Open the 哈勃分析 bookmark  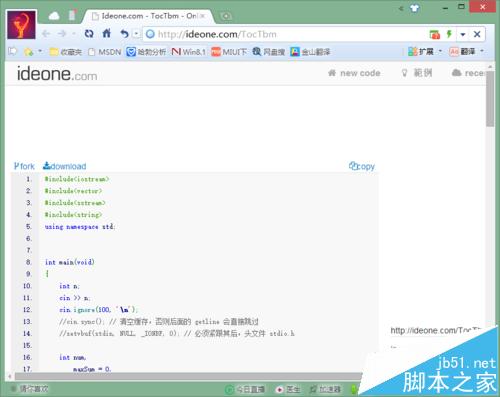(146, 52)
